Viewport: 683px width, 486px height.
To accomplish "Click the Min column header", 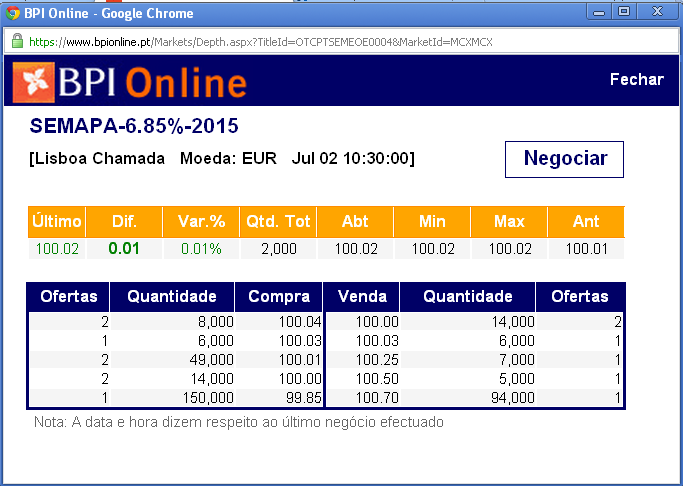I will [x=432, y=221].
